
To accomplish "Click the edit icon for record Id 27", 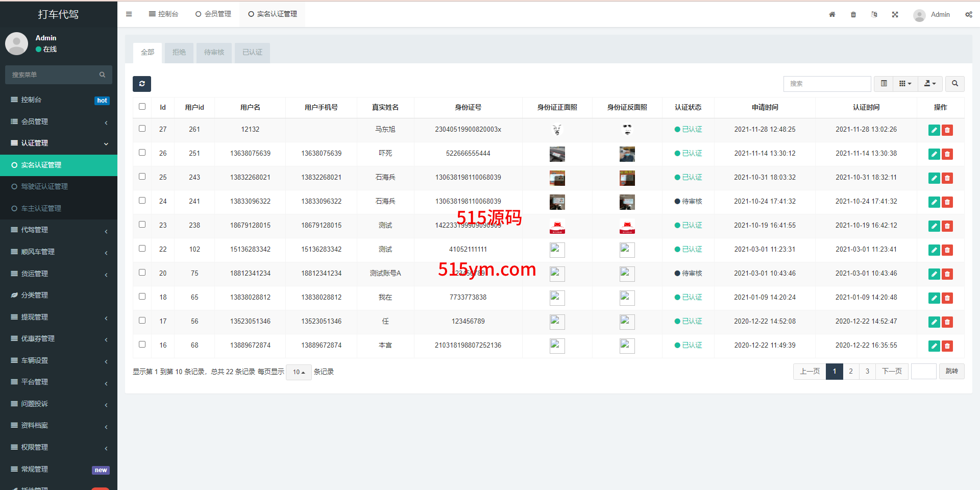I will [934, 130].
